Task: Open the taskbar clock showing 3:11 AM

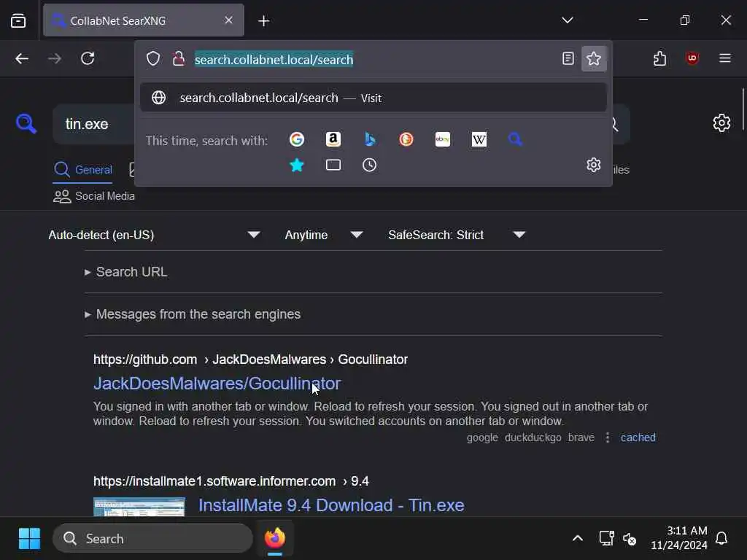Action: coord(679,537)
